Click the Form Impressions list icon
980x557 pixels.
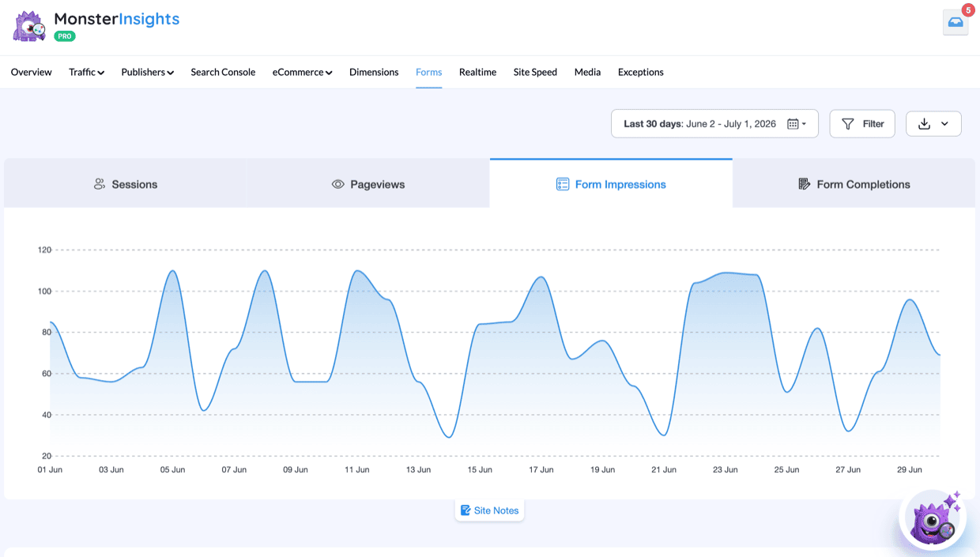(x=563, y=184)
